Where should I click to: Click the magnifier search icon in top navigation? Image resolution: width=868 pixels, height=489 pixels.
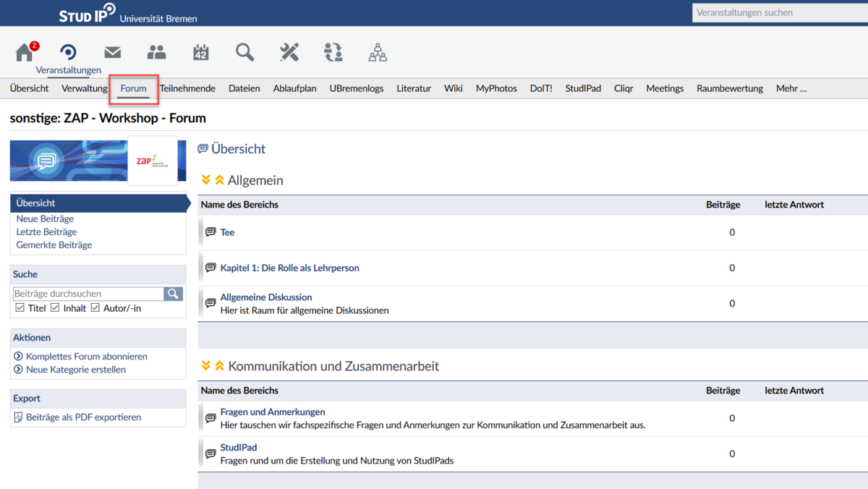(244, 53)
